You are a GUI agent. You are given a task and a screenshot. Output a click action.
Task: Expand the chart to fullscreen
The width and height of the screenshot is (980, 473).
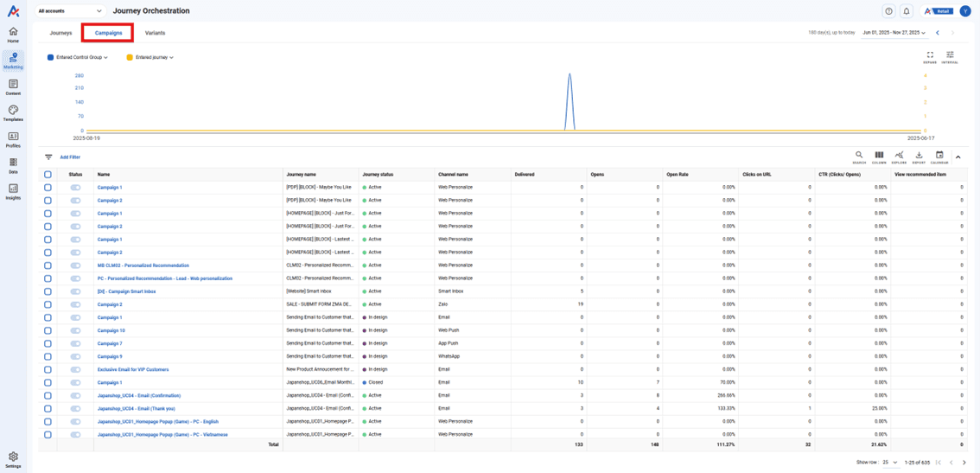pyautogui.click(x=930, y=57)
